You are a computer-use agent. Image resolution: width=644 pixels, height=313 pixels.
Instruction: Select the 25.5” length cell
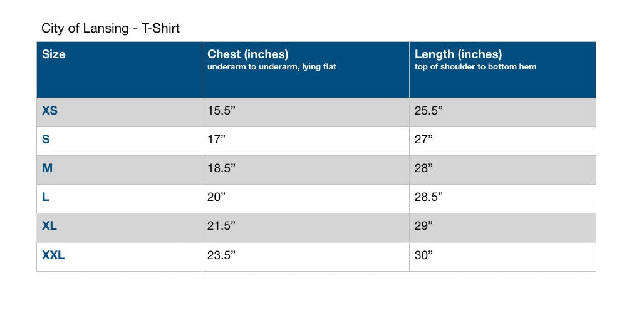tap(502, 113)
